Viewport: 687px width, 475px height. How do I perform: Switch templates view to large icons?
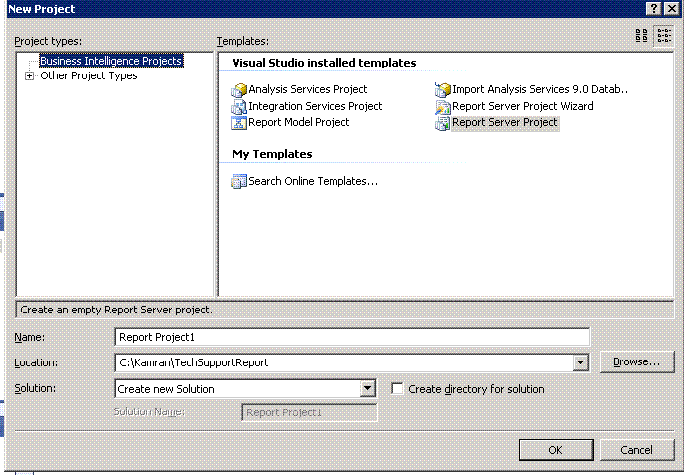click(642, 36)
